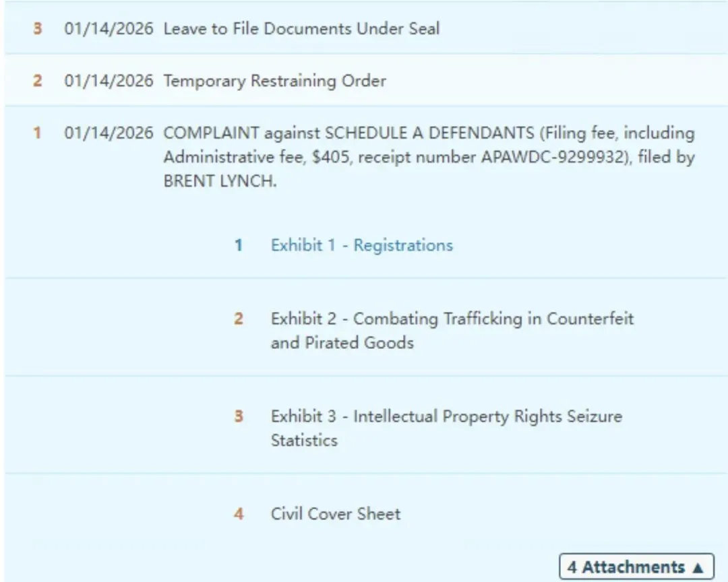Screen dimensions: 728x582
Task: Click attachment number 4 beside Civil Cover Sheet
Action: [x=239, y=514]
